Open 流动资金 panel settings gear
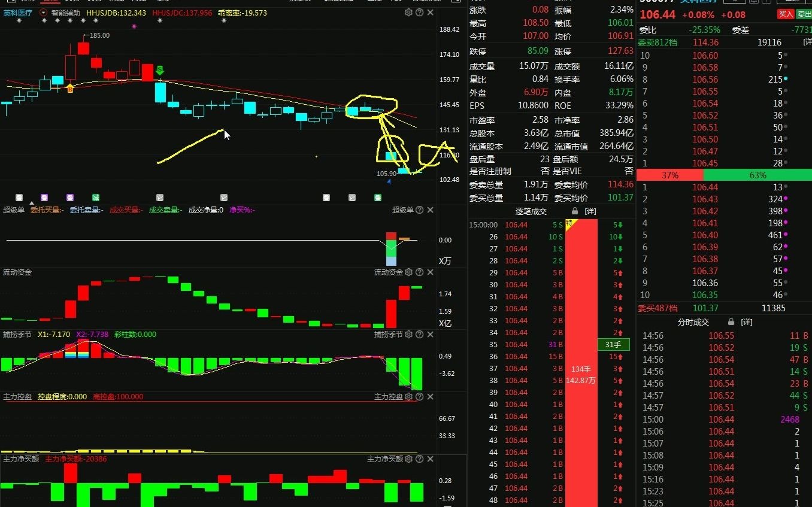Screen dimensions: 812x507 (408, 272)
